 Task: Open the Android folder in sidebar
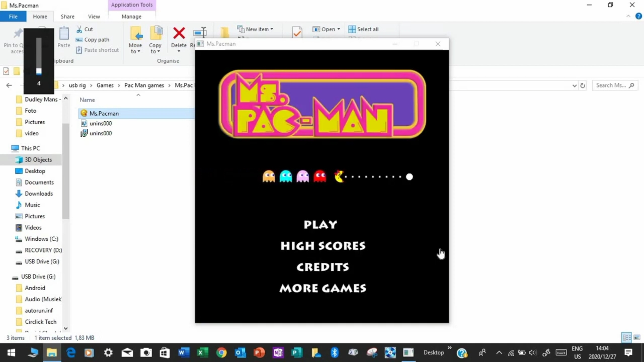pyautogui.click(x=35, y=288)
